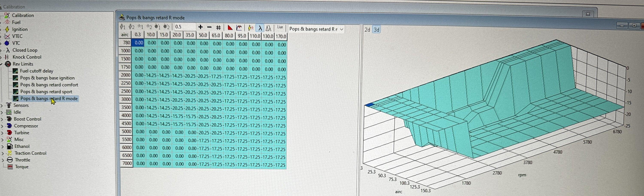Click the graph curve toolbar icon
This screenshot has height=196, width=644.
[x=239, y=28]
